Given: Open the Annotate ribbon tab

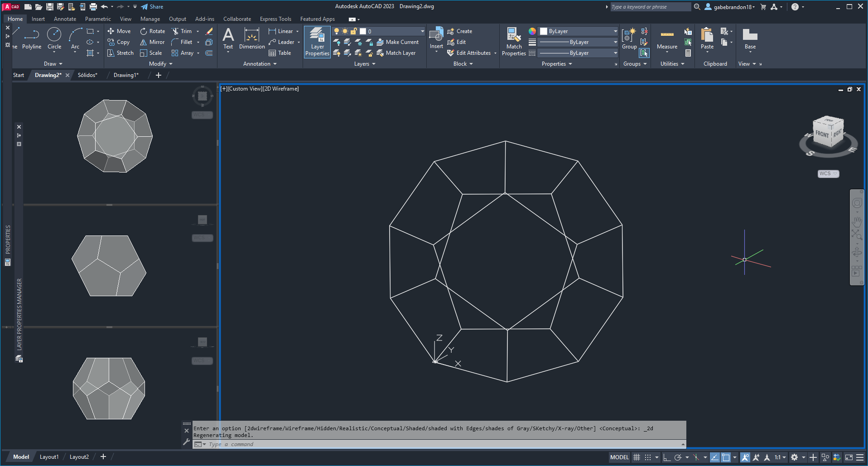Looking at the screenshot, I should [x=65, y=19].
